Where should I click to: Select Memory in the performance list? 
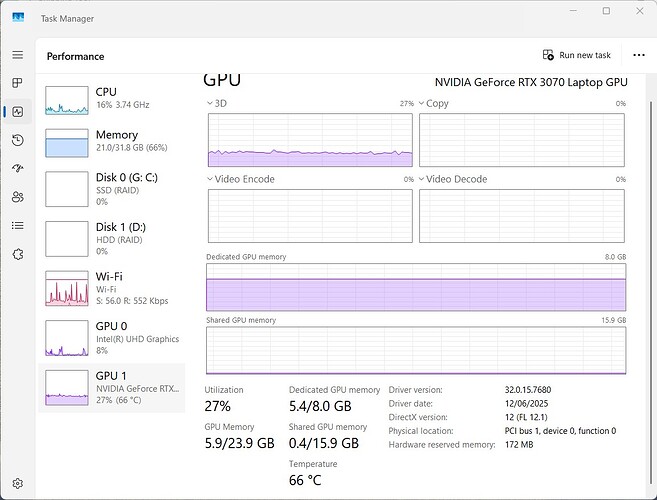(111, 142)
